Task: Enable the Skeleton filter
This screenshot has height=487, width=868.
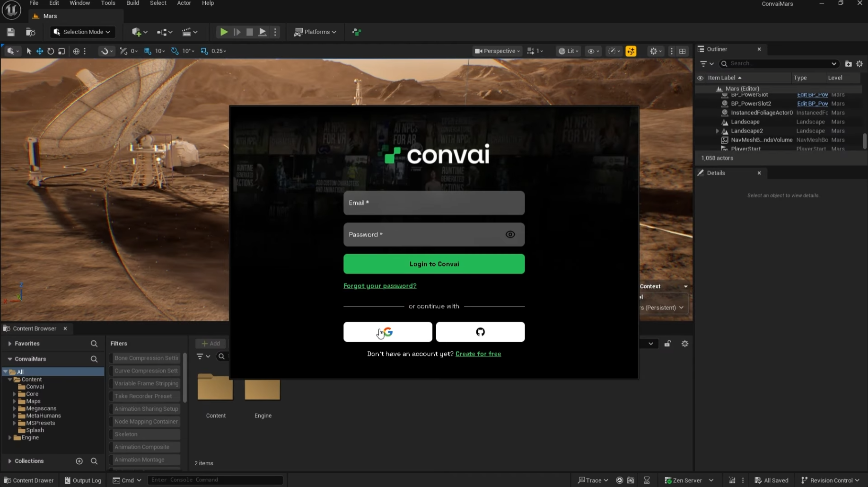Action: coord(145,434)
